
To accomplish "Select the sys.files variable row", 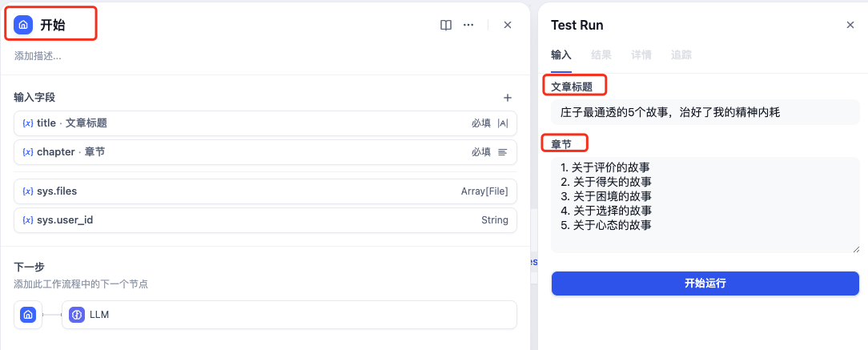I will tap(265, 191).
